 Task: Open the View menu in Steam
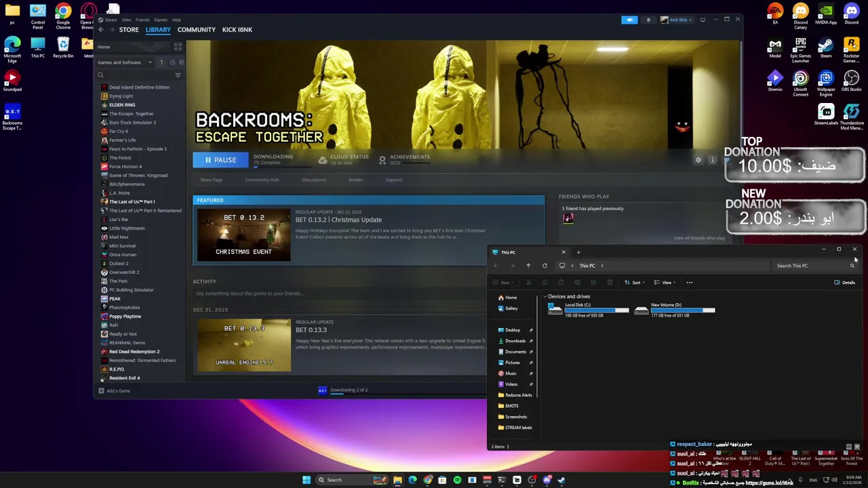click(126, 20)
